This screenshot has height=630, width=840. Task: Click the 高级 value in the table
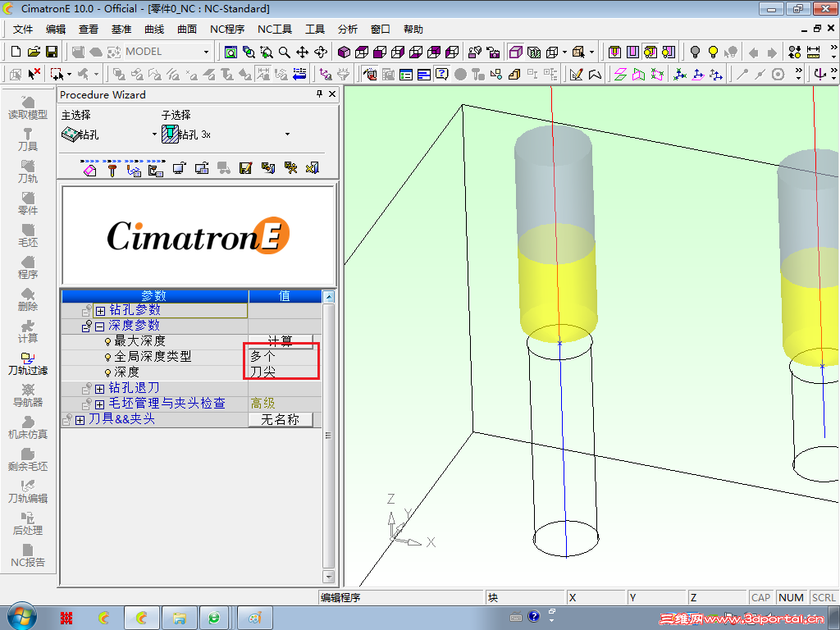point(263,404)
